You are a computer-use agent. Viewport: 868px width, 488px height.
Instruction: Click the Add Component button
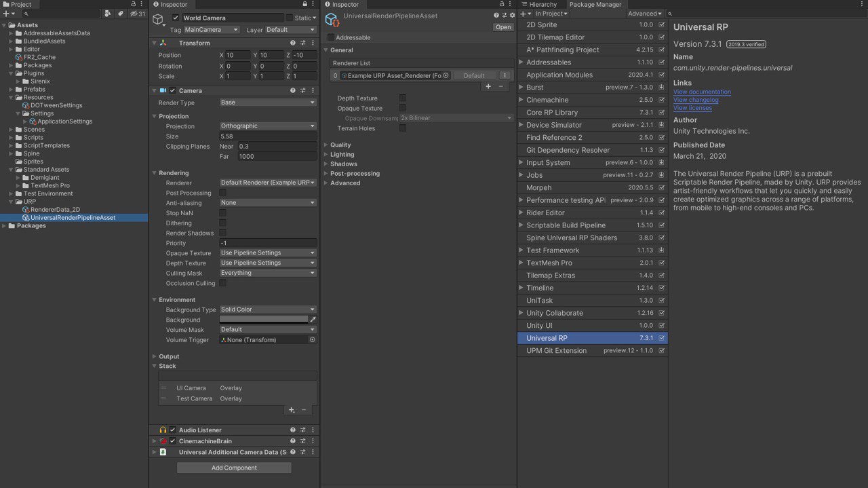pyautogui.click(x=234, y=468)
